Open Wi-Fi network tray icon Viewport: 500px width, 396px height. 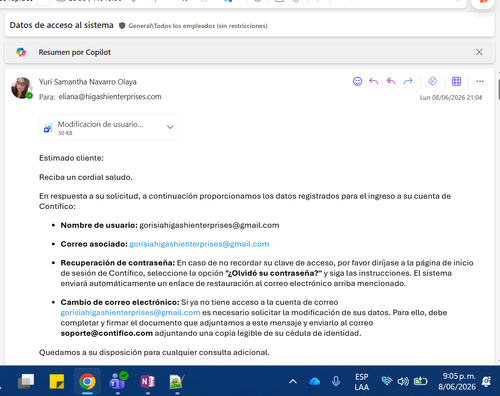387,381
